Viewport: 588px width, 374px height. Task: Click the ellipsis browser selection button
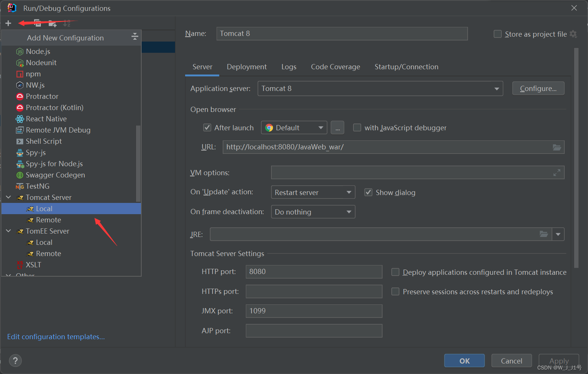click(x=337, y=128)
